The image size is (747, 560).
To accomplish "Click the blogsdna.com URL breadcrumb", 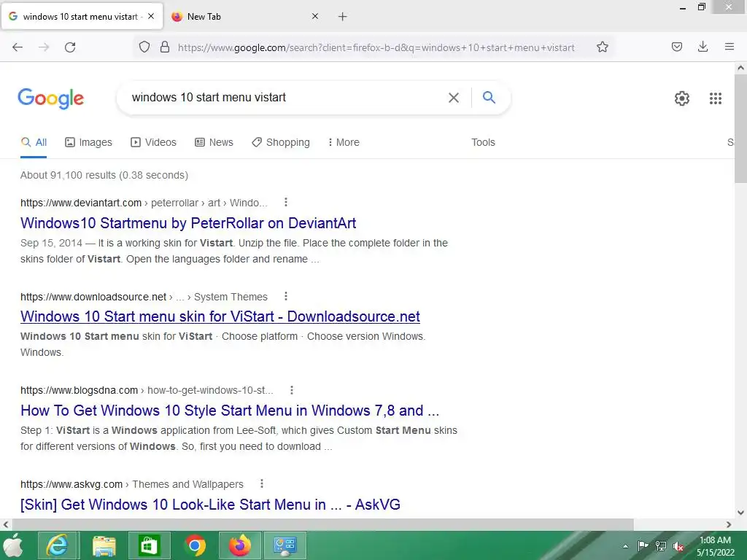I will pyautogui.click(x=147, y=391).
